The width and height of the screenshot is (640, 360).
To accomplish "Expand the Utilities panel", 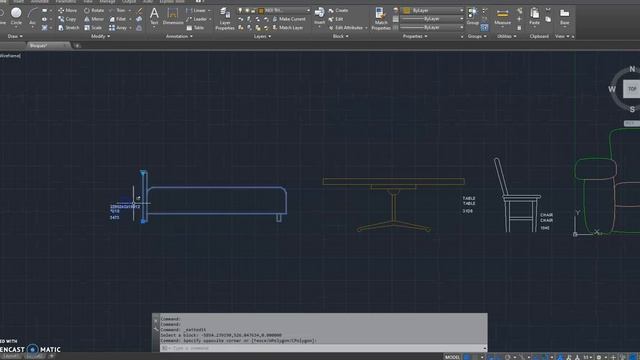I will pos(507,36).
